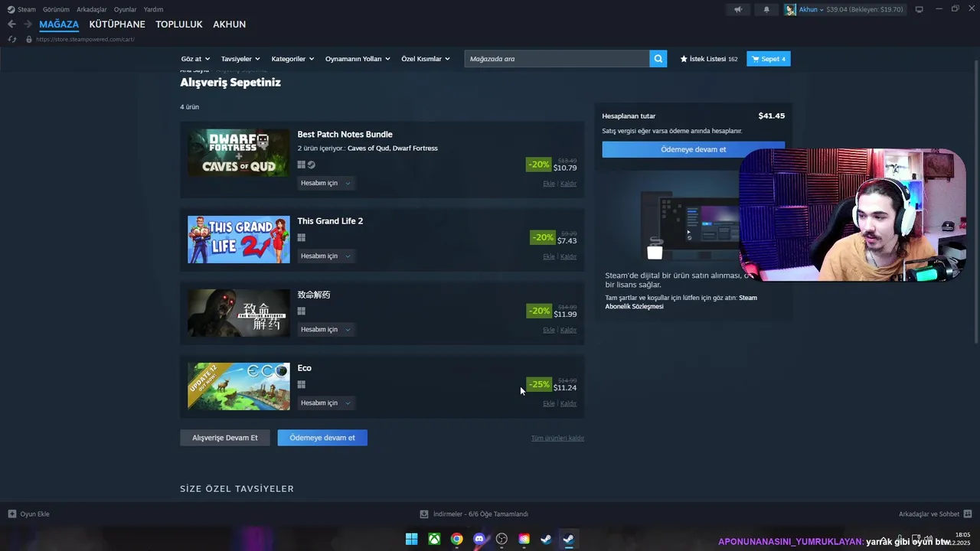
Task: Switch to the KÜTÜPHANE tab
Action: pos(117,24)
